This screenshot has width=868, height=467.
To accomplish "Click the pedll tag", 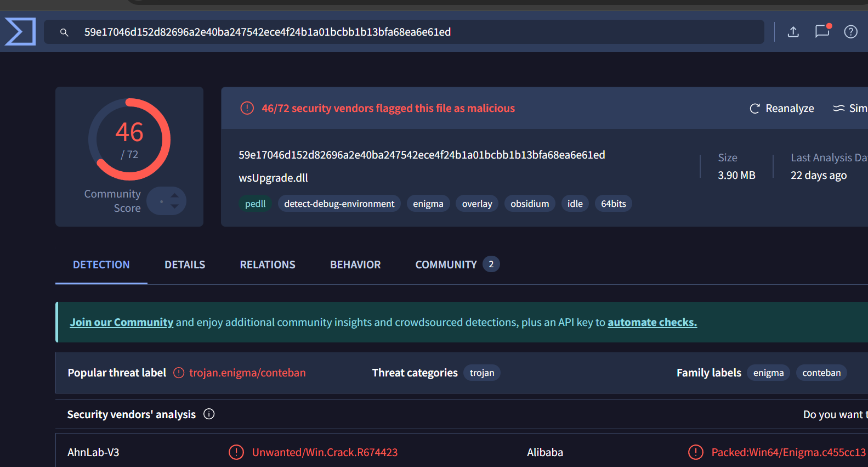I will click(255, 204).
